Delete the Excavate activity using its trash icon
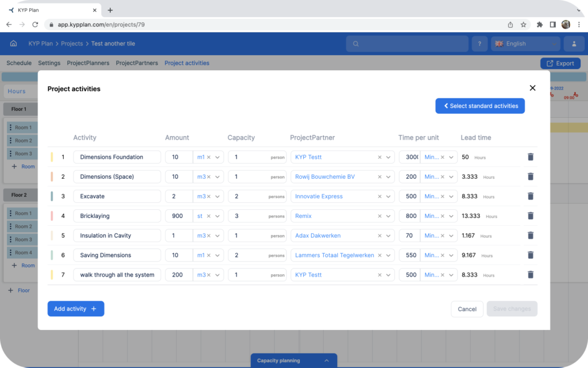 tap(530, 196)
